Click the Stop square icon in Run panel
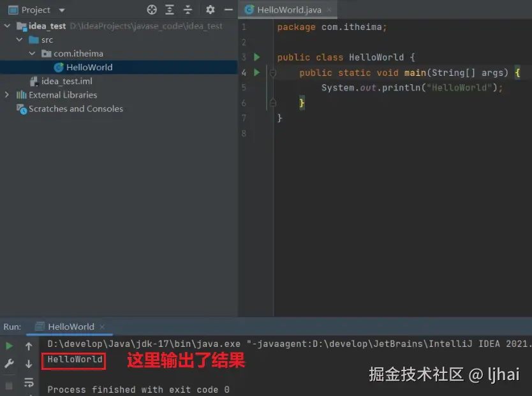 pyautogui.click(x=9, y=386)
